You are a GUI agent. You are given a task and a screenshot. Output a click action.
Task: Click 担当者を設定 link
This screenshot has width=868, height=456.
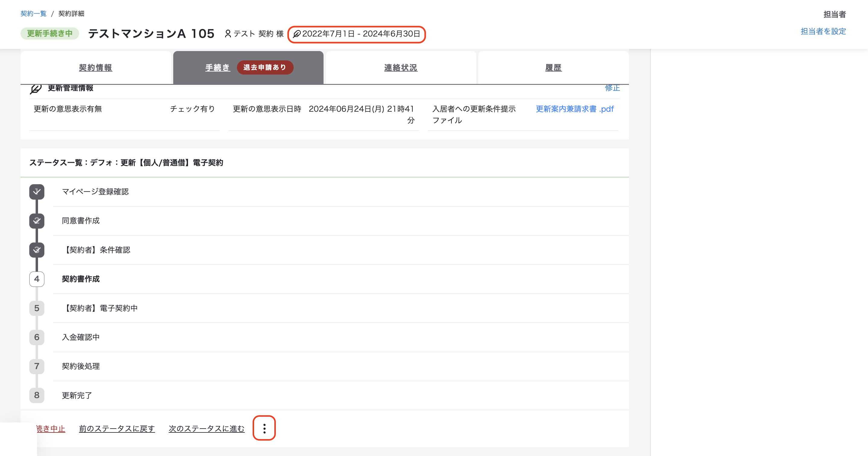(823, 31)
